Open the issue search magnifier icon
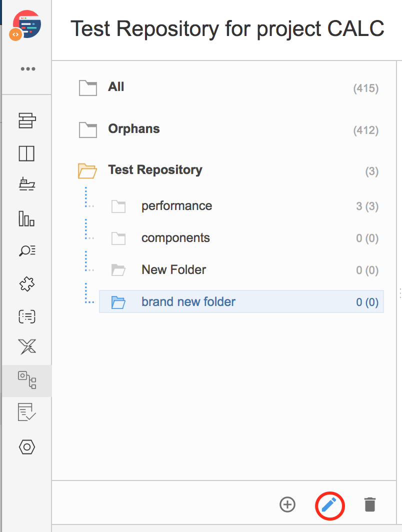Viewport: 402px width, 532px height. (x=27, y=250)
